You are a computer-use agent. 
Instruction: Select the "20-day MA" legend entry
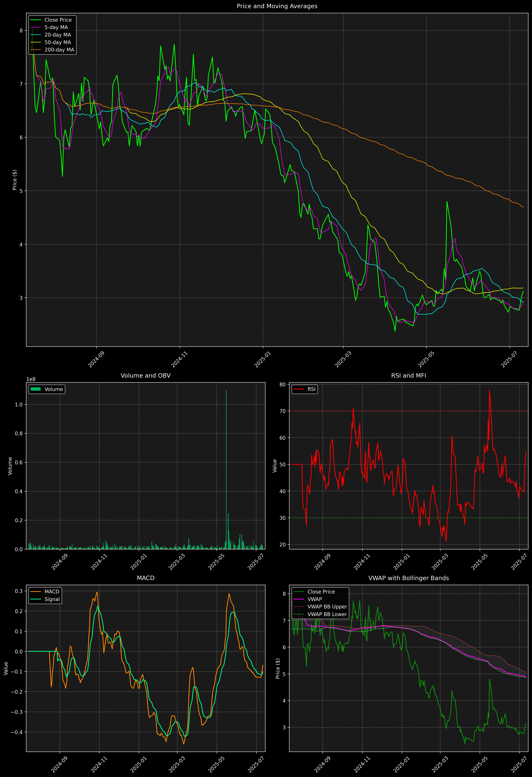click(x=51, y=35)
